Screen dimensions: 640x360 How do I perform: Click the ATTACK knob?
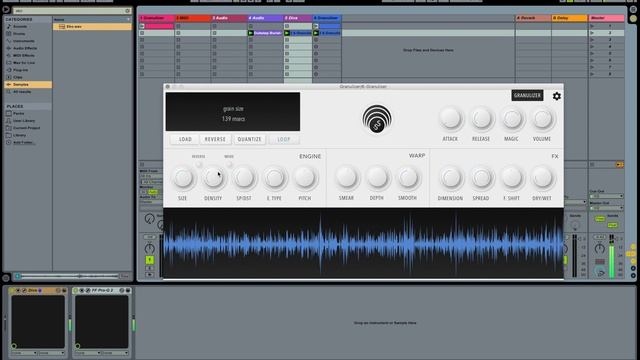click(x=451, y=119)
